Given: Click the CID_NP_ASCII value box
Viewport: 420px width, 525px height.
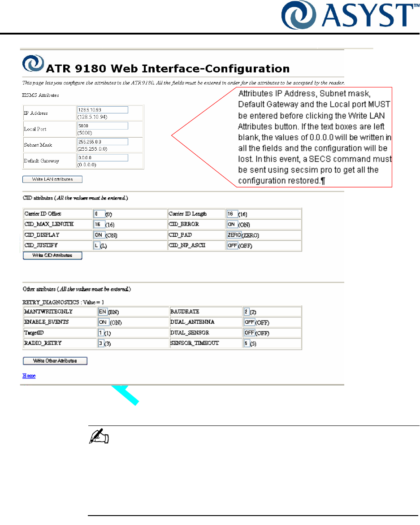Looking at the screenshot, I should tap(232, 245).
